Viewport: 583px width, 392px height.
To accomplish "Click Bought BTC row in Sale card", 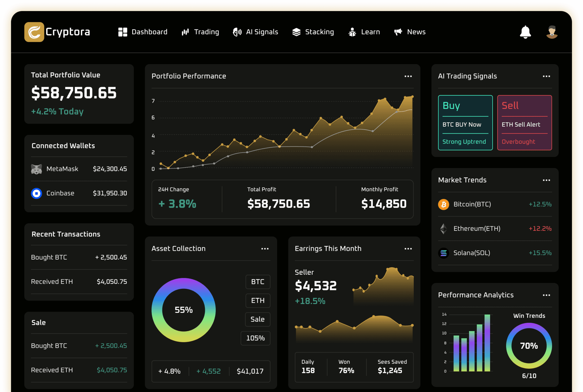I will point(79,346).
